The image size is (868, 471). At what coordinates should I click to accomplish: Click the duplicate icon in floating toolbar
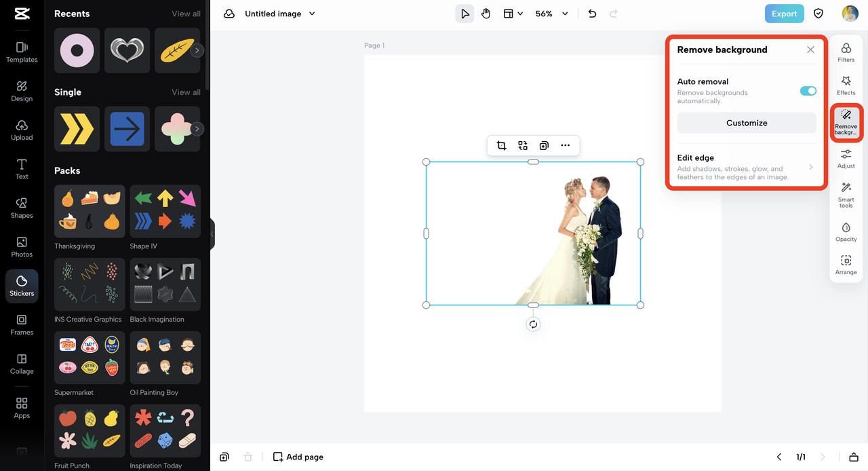[544, 145]
